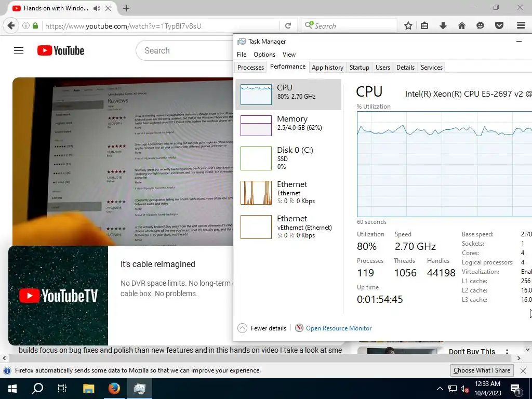Image resolution: width=532 pixels, height=399 pixels.
Task: Go to the Firefox home page icon
Action: tap(461, 25)
